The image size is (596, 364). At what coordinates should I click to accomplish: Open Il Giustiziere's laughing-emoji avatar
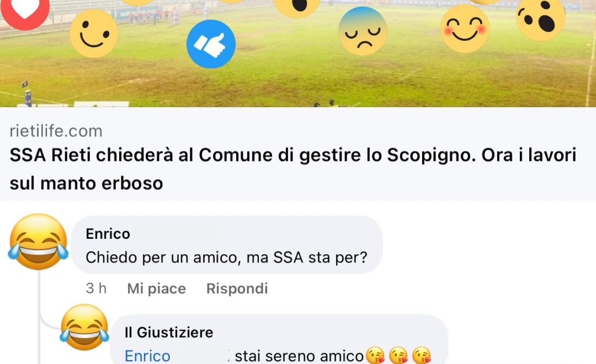[x=84, y=327]
